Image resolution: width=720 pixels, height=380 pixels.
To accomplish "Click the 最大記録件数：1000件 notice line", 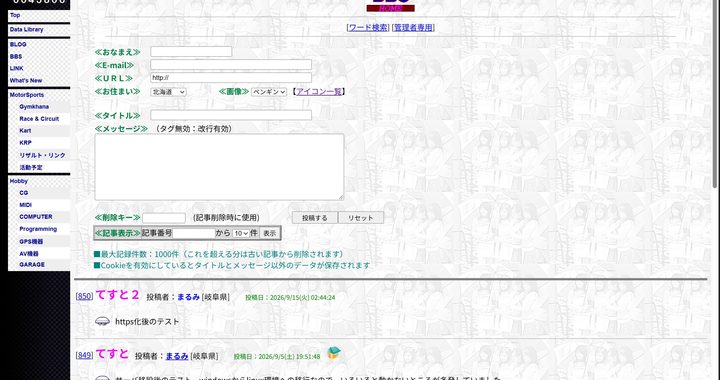I will [219, 254].
